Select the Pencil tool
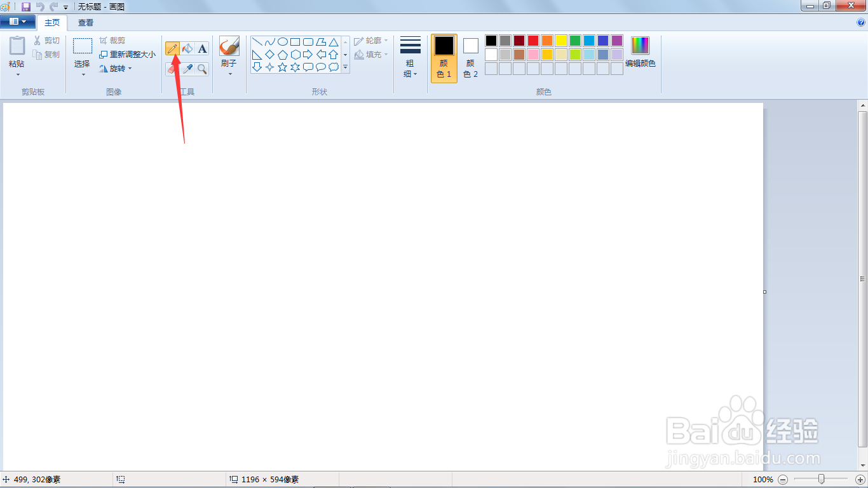 coord(172,49)
